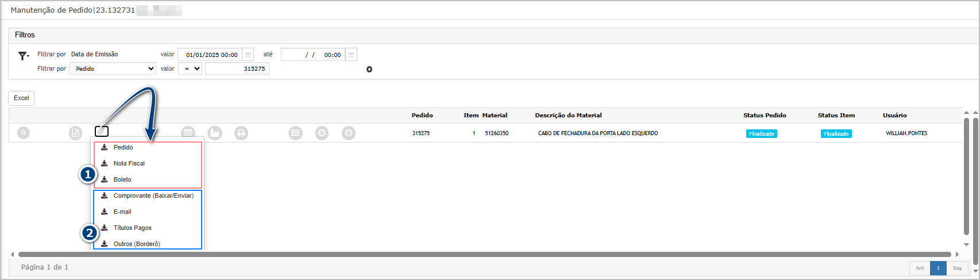Screen dimensions: 980x280
Task: Click the filter value field containing 315275
Action: tap(237, 68)
